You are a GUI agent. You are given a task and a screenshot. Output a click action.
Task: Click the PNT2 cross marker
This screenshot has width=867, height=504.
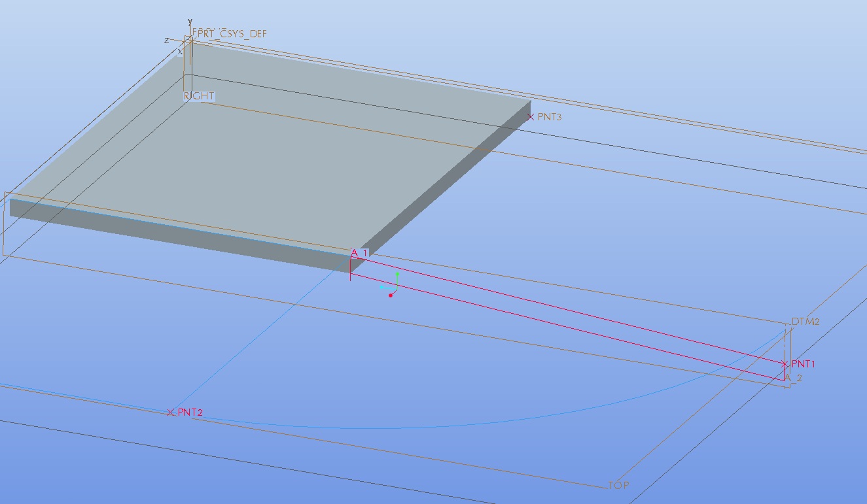point(171,412)
